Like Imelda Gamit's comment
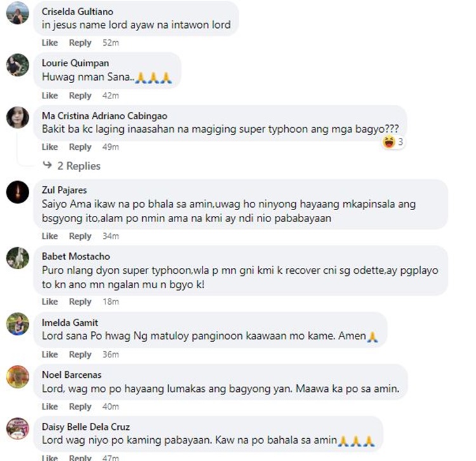 [x=50, y=354]
